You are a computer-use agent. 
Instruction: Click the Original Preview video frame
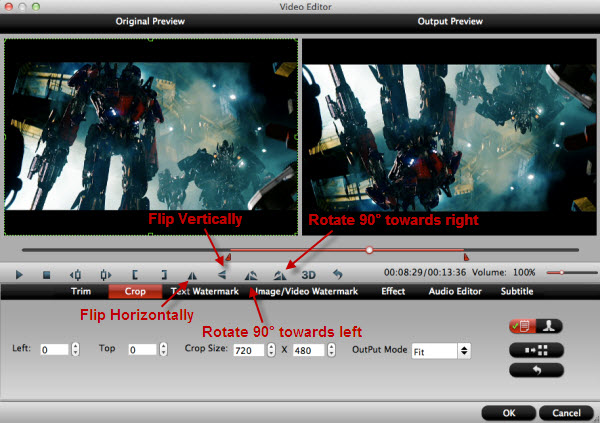pyautogui.click(x=151, y=137)
